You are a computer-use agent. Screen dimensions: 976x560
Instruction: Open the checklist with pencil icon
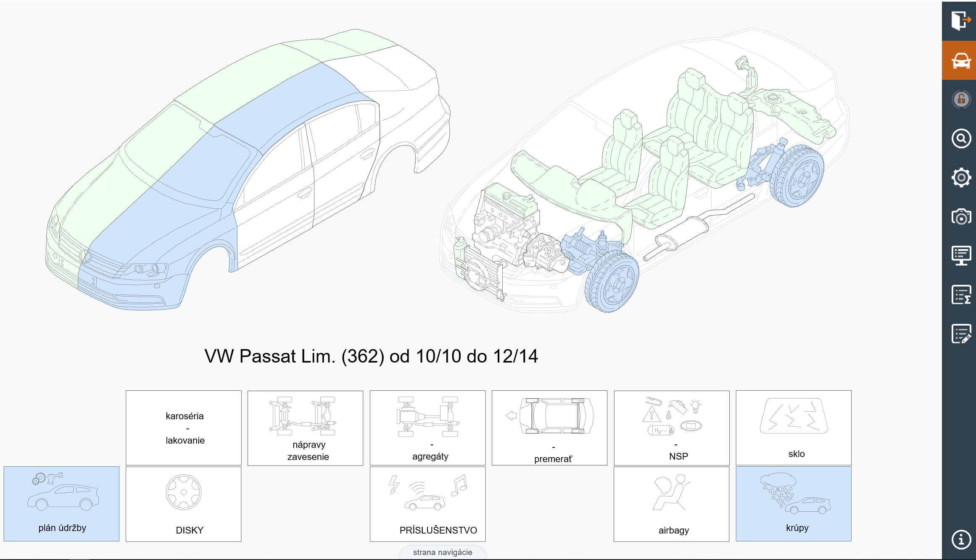click(960, 334)
